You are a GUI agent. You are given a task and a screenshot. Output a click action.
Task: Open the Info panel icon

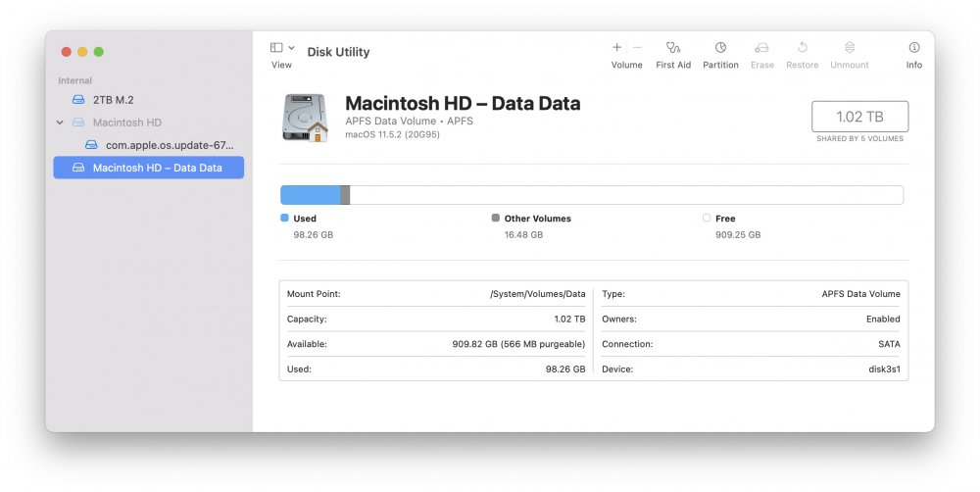[914, 47]
